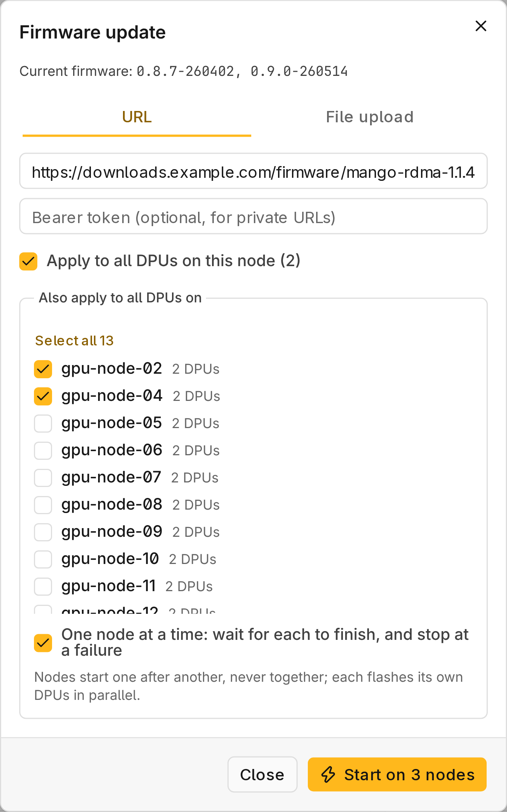Click the Select all 13 link

(x=74, y=341)
